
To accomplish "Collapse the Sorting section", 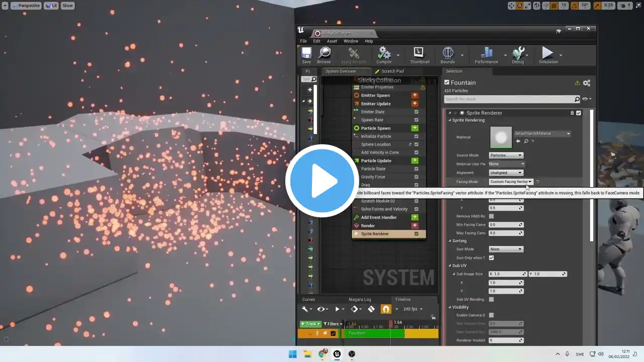I will click(450, 241).
